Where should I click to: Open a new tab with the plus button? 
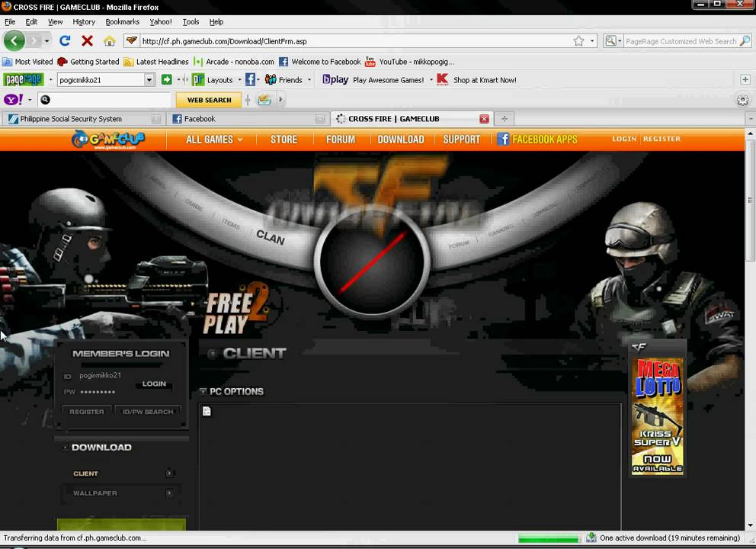[504, 119]
